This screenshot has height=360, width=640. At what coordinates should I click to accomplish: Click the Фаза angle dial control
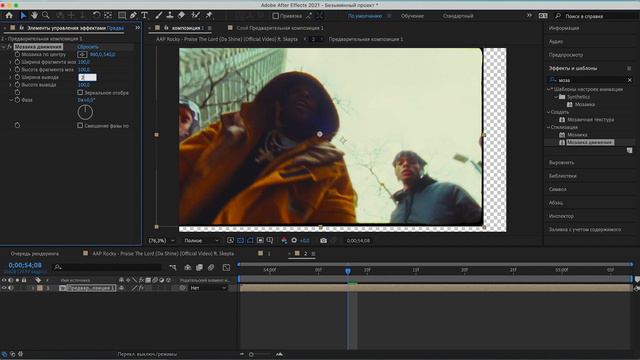pyautogui.click(x=85, y=112)
